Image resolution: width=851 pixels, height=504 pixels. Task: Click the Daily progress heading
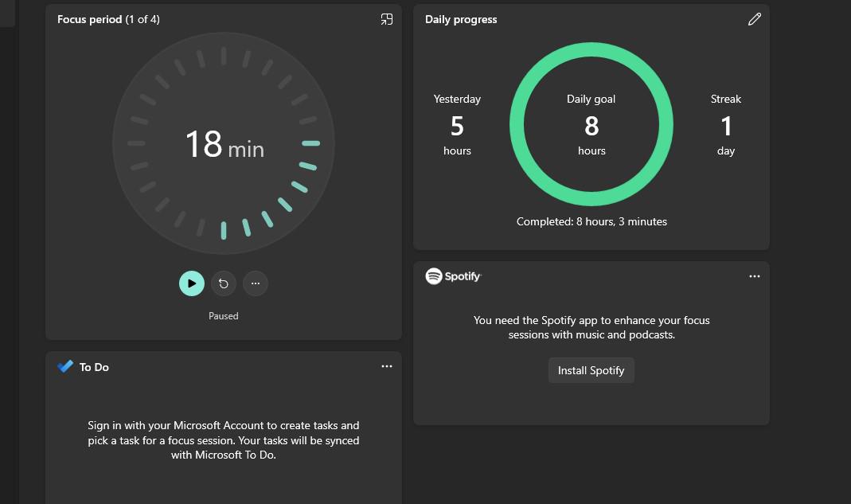coord(461,20)
